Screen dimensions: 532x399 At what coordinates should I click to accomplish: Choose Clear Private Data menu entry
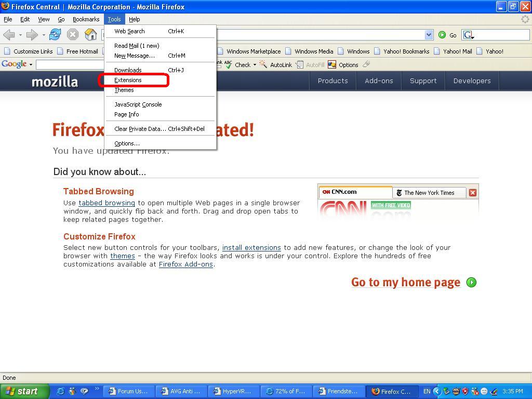160,129
